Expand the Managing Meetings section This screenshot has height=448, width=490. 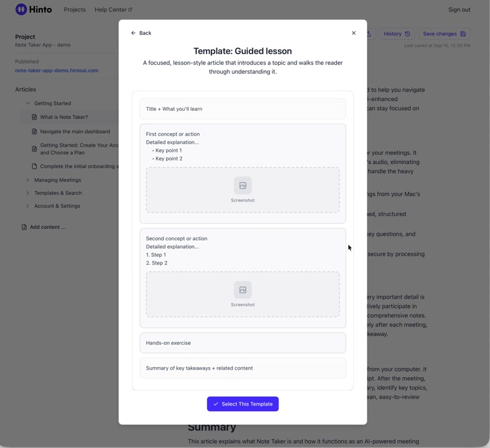[27, 180]
